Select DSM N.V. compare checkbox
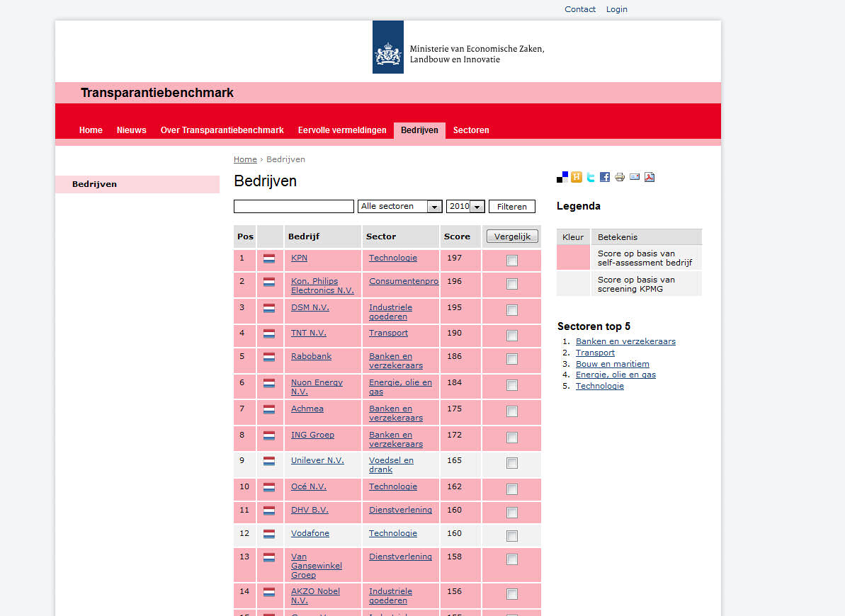 tap(512, 310)
